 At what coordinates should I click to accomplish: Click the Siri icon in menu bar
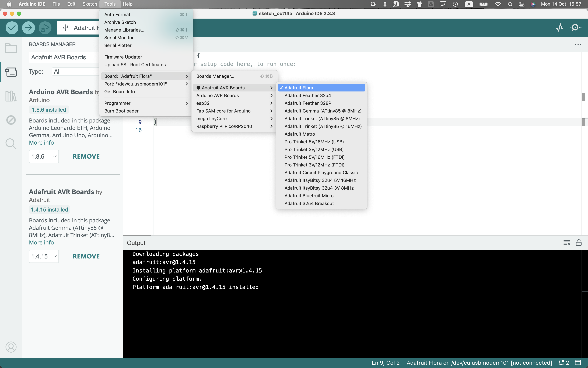533,4
